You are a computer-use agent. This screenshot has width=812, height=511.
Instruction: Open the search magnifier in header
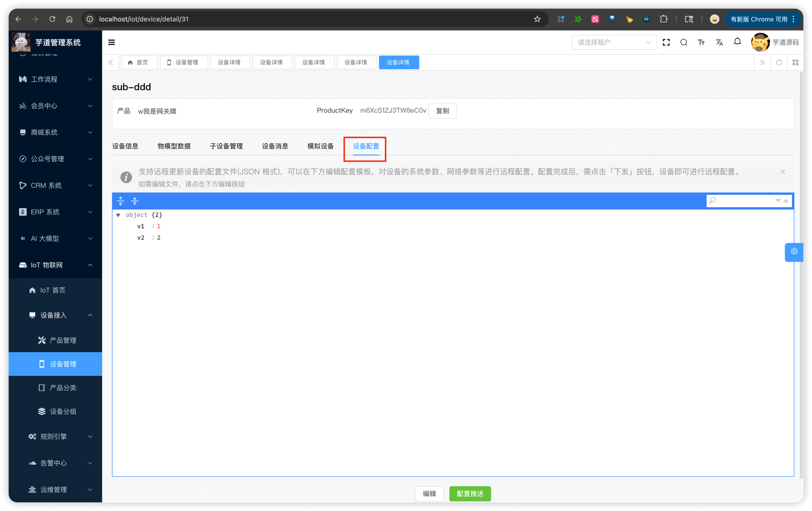tap(683, 42)
